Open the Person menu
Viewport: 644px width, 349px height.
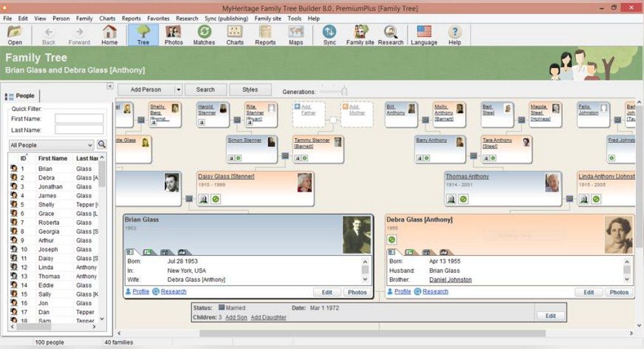click(61, 18)
